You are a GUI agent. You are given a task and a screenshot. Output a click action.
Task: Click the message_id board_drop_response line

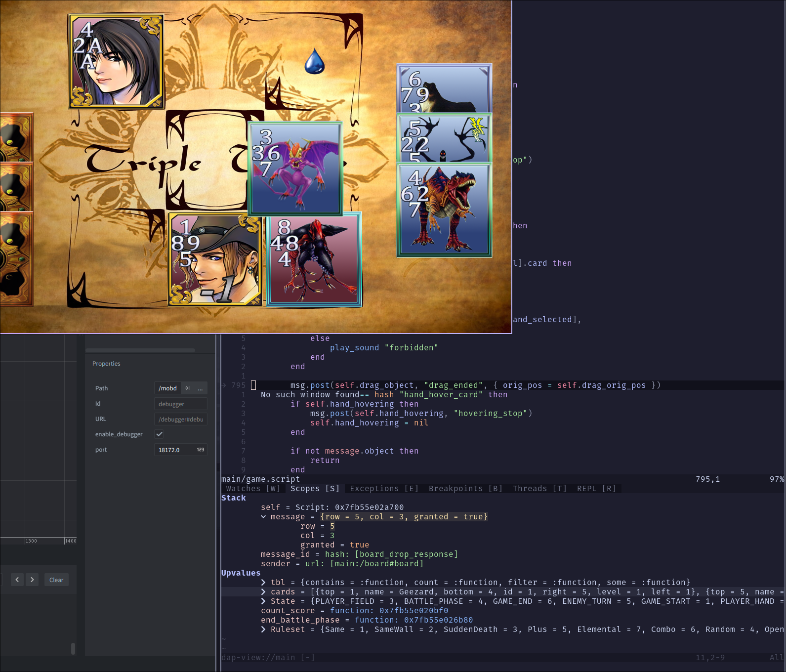(x=359, y=554)
